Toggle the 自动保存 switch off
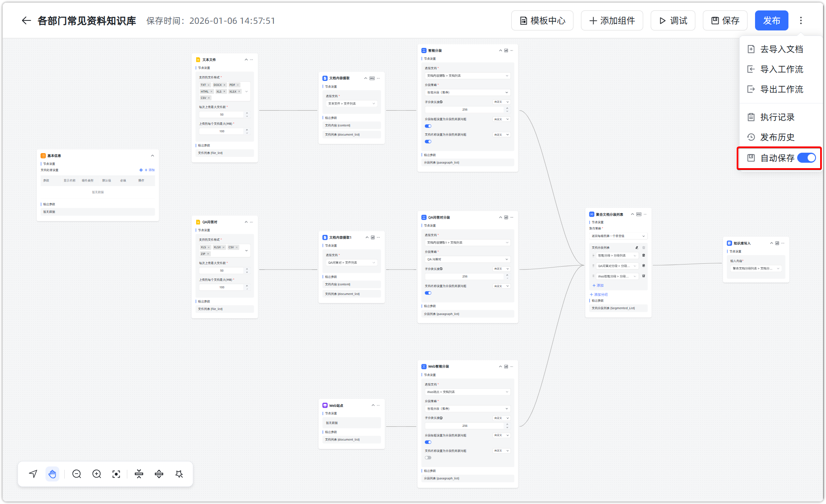Image resolution: width=826 pixels, height=504 pixels. coord(806,158)
